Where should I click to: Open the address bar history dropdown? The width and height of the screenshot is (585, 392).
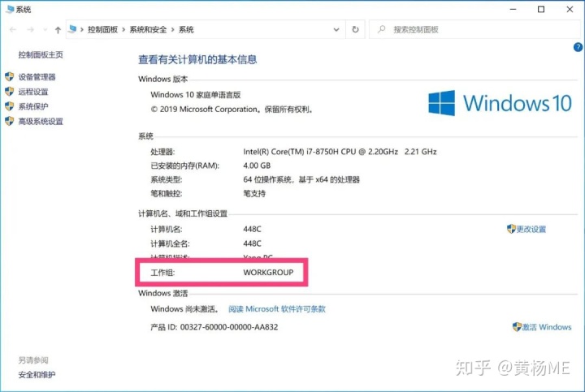pyautogui.click(x=336, y=29)
